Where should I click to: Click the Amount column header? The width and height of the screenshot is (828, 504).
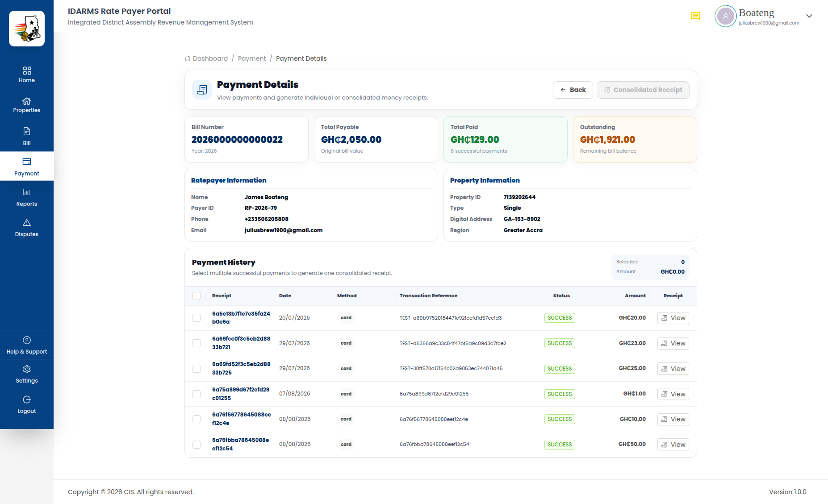[635, 296]
